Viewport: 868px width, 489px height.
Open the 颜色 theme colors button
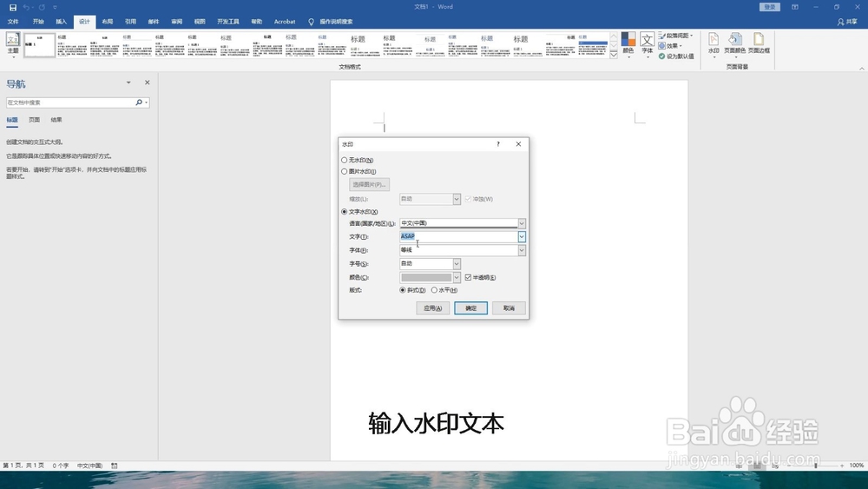click(x=628, y=45)
